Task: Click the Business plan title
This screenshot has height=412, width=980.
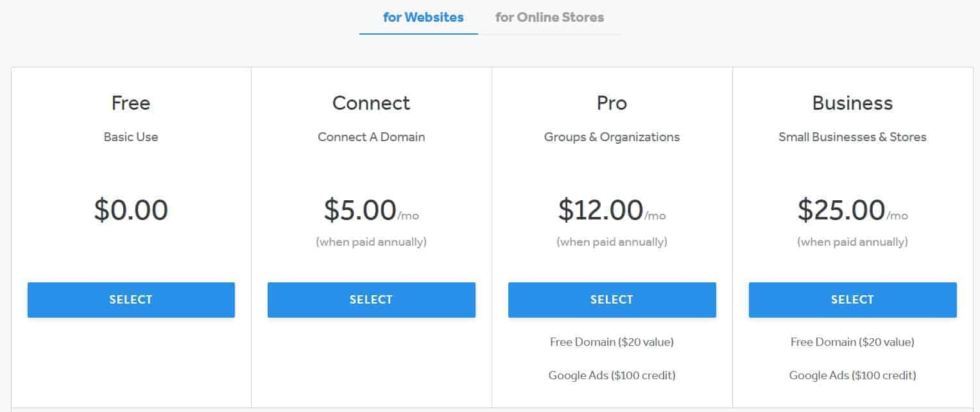Action: 852,103
